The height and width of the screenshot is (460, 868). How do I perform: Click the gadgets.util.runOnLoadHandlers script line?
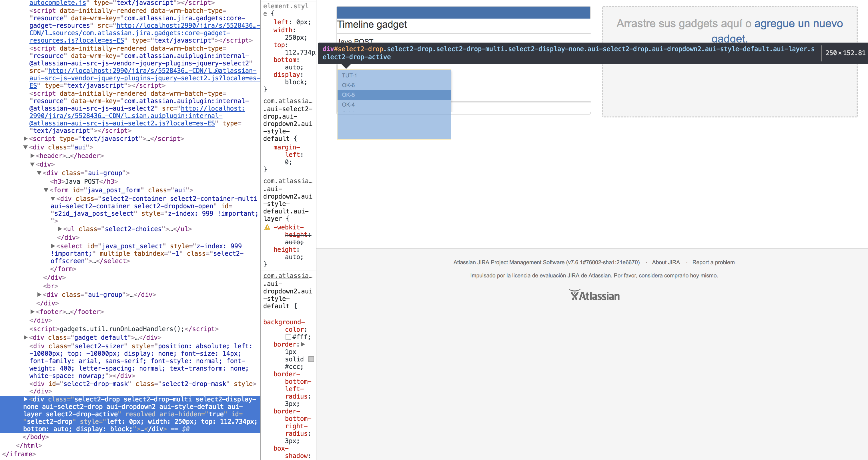(x=124, y=329)
